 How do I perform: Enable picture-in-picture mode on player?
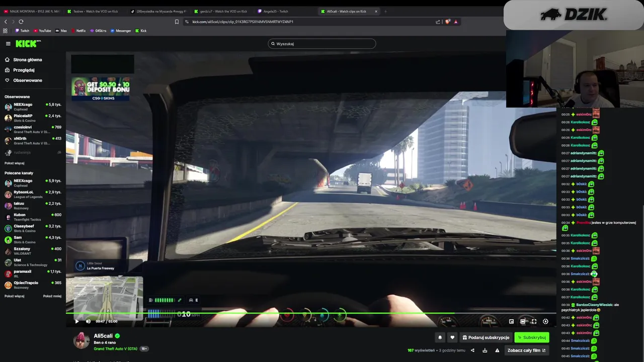511,321
